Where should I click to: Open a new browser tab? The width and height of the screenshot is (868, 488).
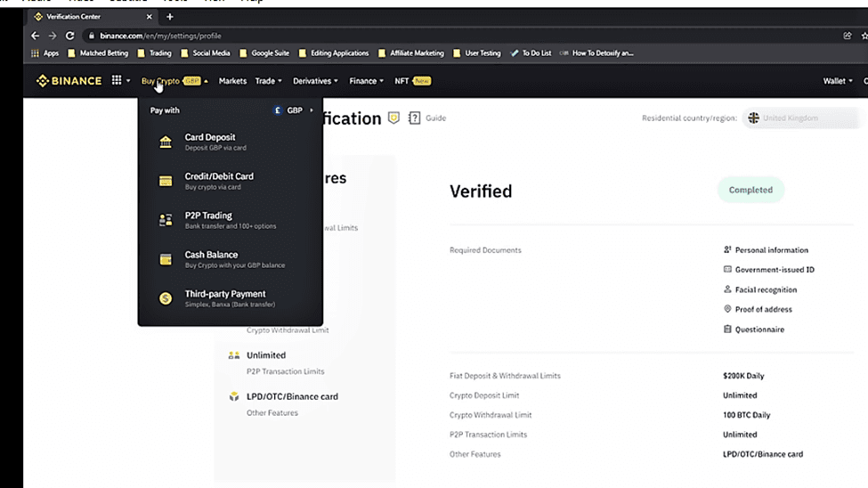[170, 17]
